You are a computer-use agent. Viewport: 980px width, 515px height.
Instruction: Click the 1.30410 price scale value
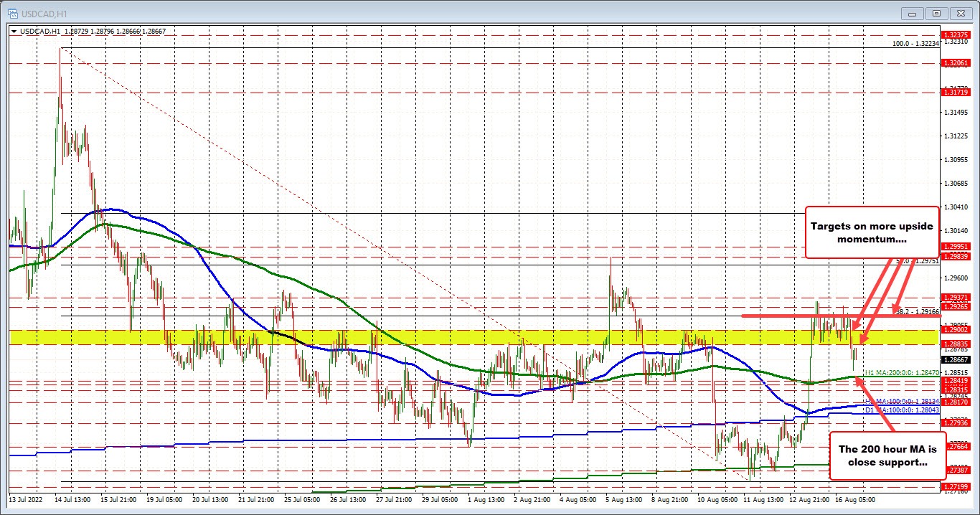[957, 207]
